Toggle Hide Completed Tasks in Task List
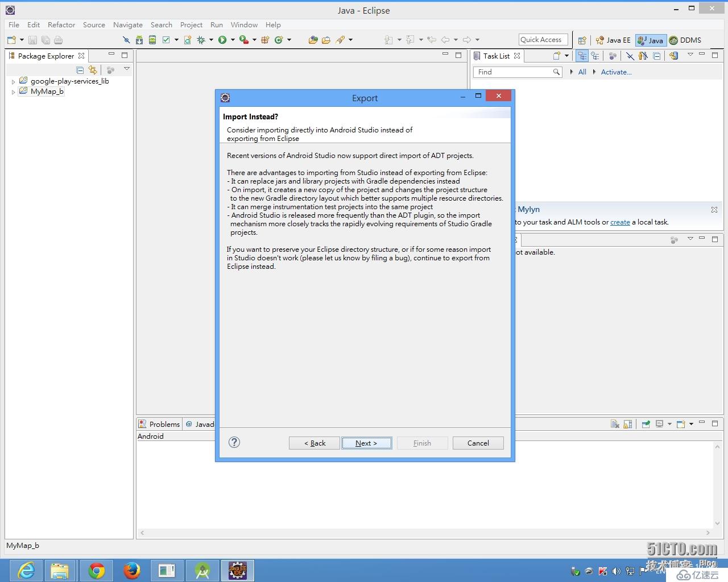 pos(630,56)
